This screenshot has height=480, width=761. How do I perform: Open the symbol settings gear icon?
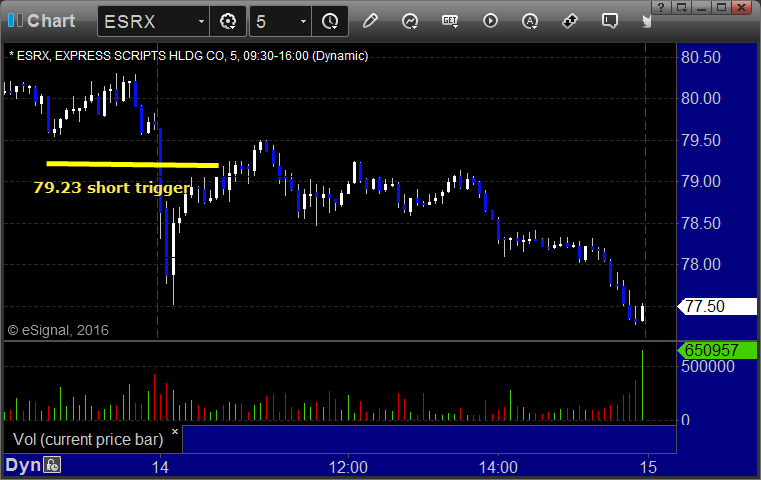pyautogui.click(x=228, y=21)
